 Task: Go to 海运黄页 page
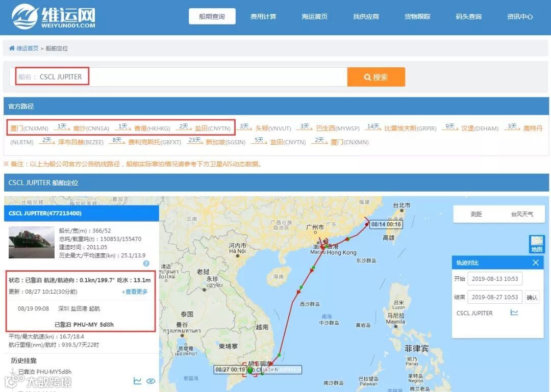click(x=314, y=16)
